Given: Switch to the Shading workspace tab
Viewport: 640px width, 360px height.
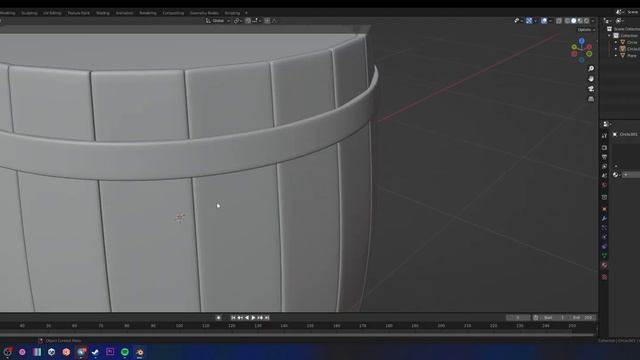Looking at the screenshot, I should [x=102, y=13].
